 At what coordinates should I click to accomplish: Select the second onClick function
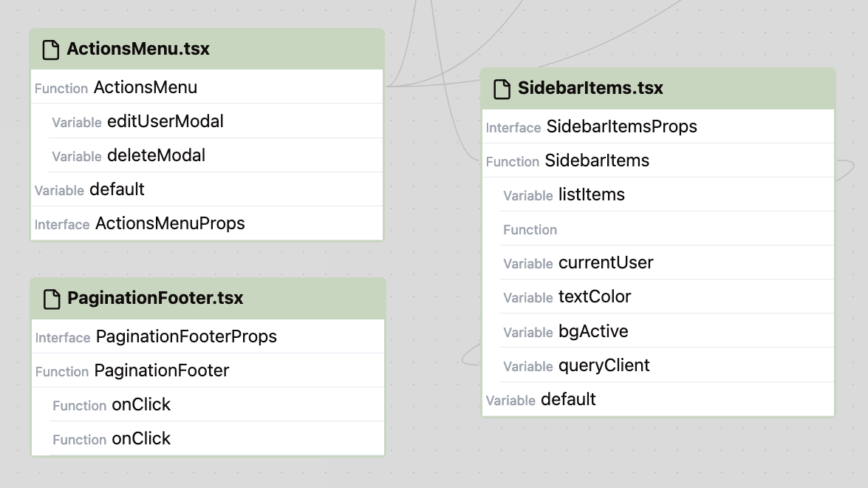tap(140, 438)
